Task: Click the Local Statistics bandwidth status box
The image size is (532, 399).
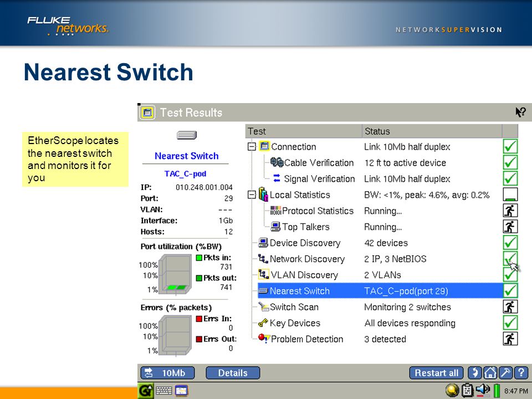Action: click(510, 195)
